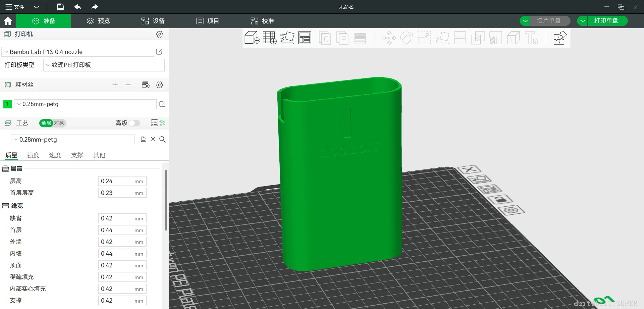
Task: Open the Assembly view puzzle icon
Action: click(559, 38)
